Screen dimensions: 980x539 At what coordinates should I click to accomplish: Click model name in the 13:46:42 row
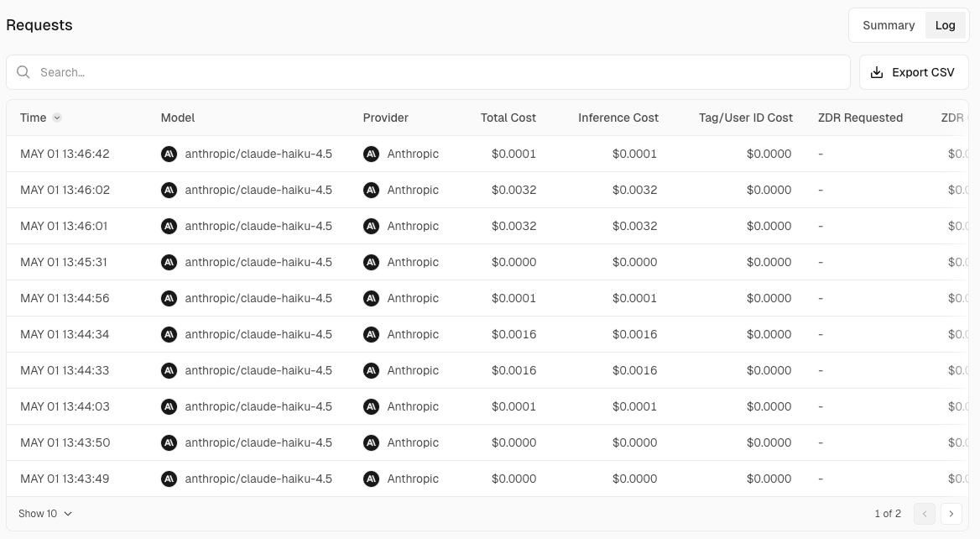point(258,154)
